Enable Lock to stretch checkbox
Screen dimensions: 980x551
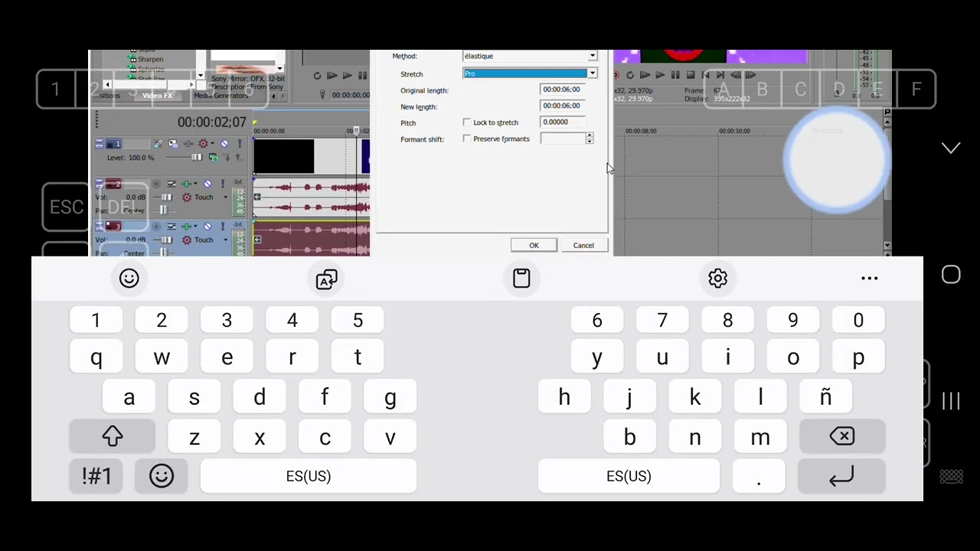point(467,122)
